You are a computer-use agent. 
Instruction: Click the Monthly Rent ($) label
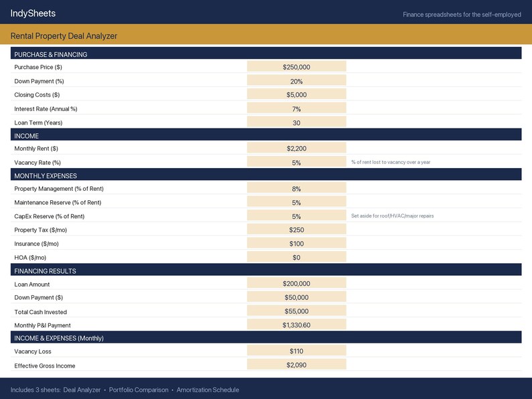(36, 149)
